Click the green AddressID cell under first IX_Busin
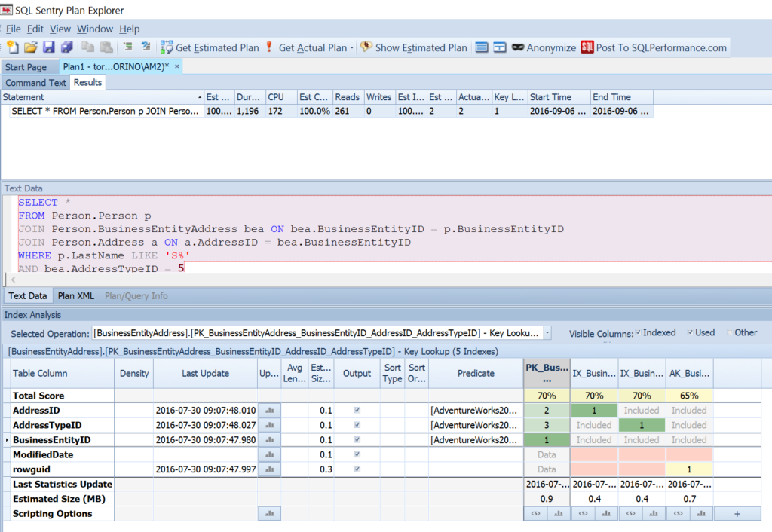The width and height of the screenshot is (772, 532). pyautogui.click(x=594, y=411)
